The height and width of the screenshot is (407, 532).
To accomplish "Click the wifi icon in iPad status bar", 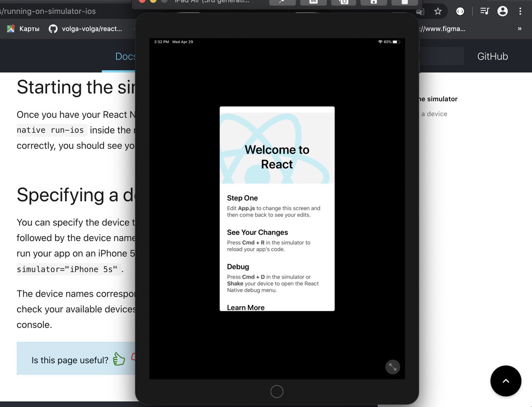I will [380, 42].
